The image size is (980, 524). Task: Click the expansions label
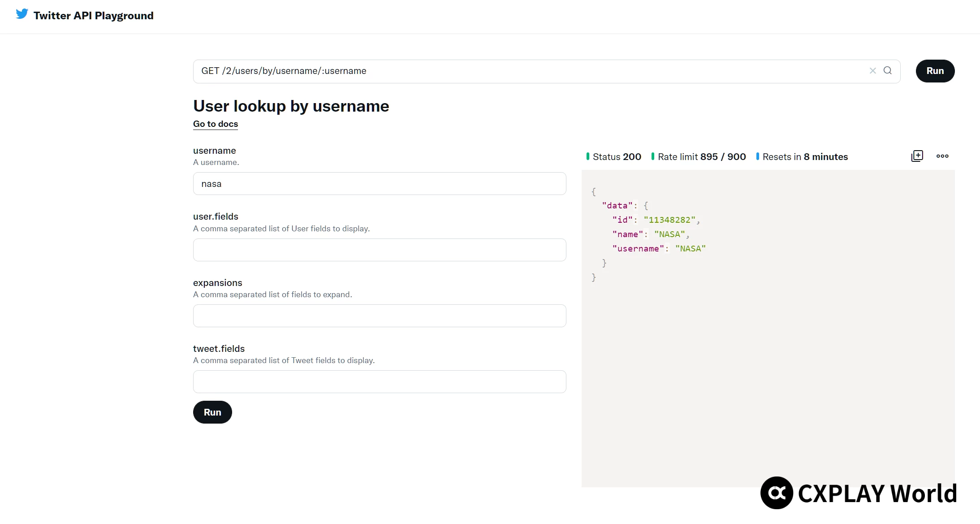click(218, 283)
